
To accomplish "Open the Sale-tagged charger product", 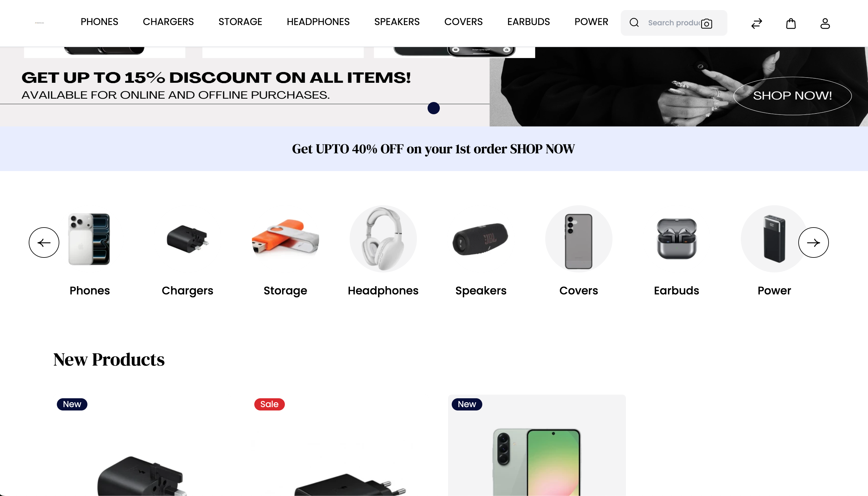I will click(339, 446).
